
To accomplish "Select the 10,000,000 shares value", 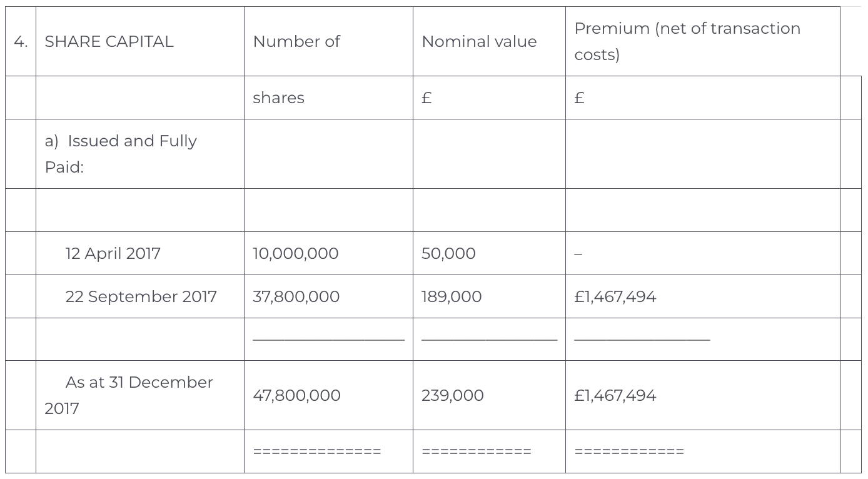I will pyautogui.click(x=295, y=253).
